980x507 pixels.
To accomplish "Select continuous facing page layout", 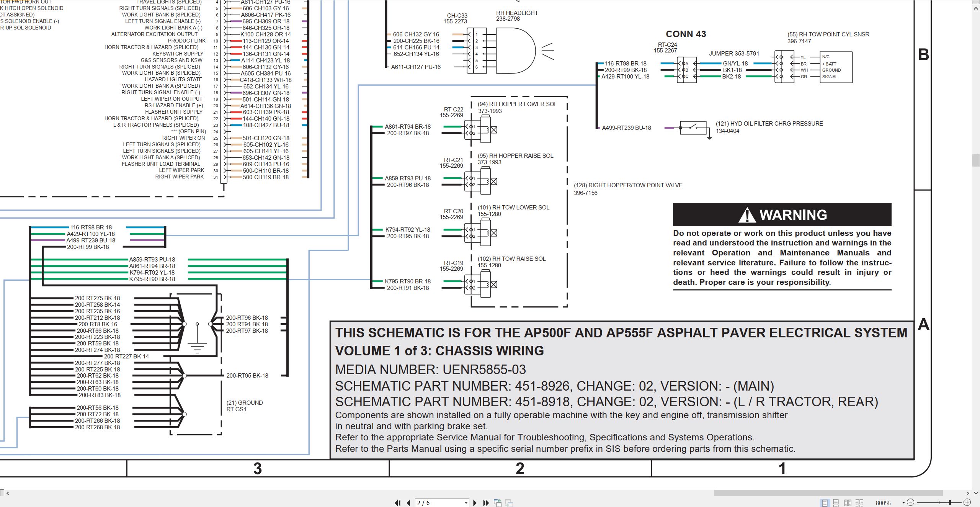I will (859, 503).
